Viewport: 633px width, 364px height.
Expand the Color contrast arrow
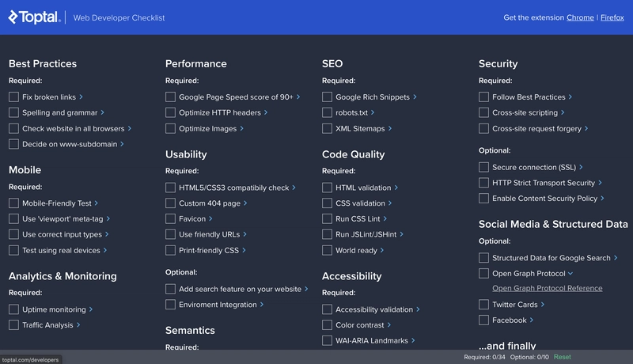tap(389, 325)
